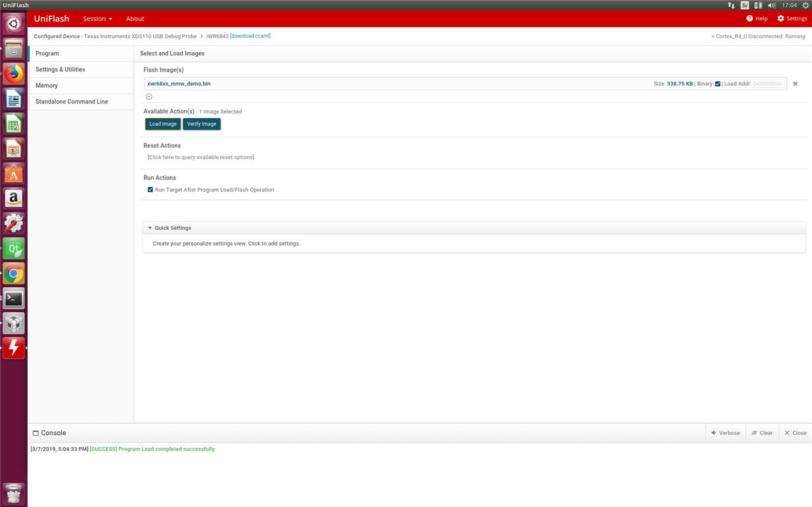Click to add settings in Quick Settings
Image resolution: width=812 pixels, height=507 pixels.
226,244
